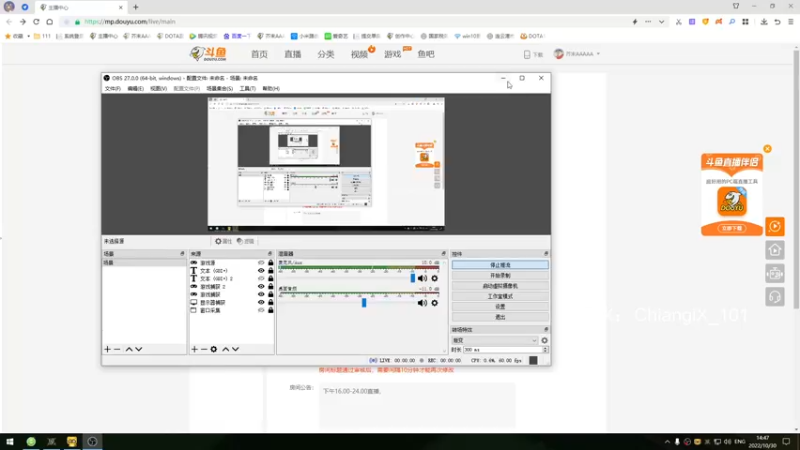This screenshot has width=800, height=450.
Task: Click the 启动虚拟摄像机 button
Action: [500, 286]
